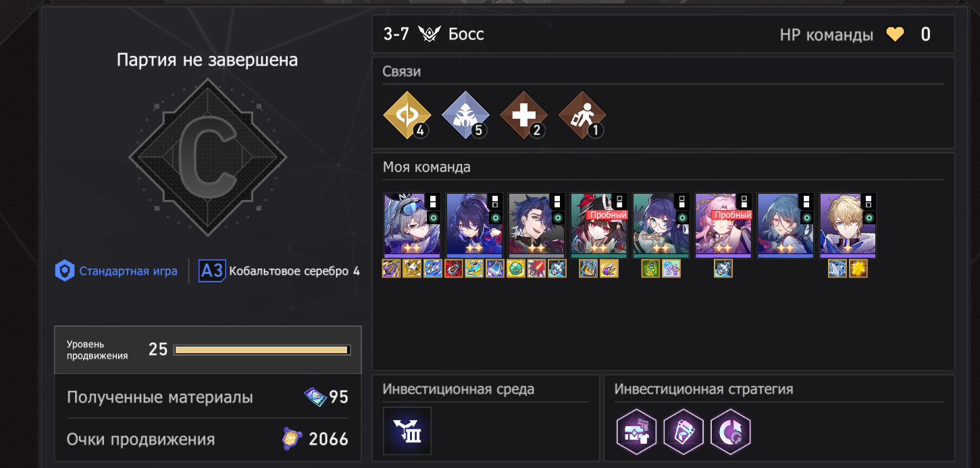Click the Полученные материалы ticket icon
The image size is (980, 468).
[315, 397]
